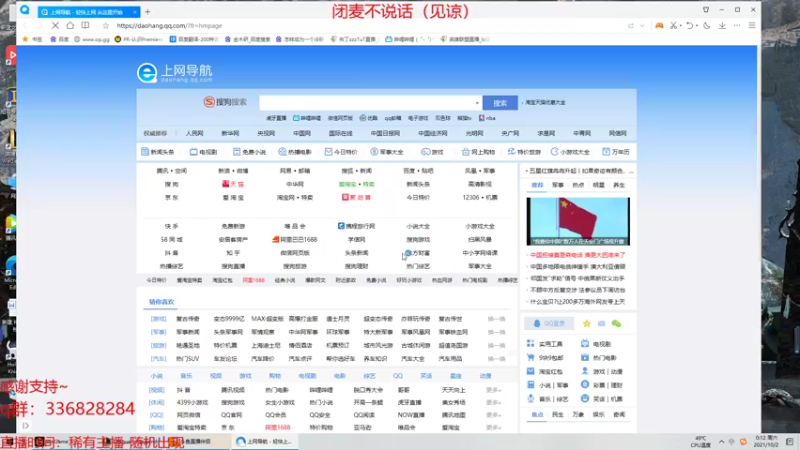Image resolution: width=800 pixels, height=450 pixels.
Task: Toggle night mode moon icon
Action: tap(707, 26)
